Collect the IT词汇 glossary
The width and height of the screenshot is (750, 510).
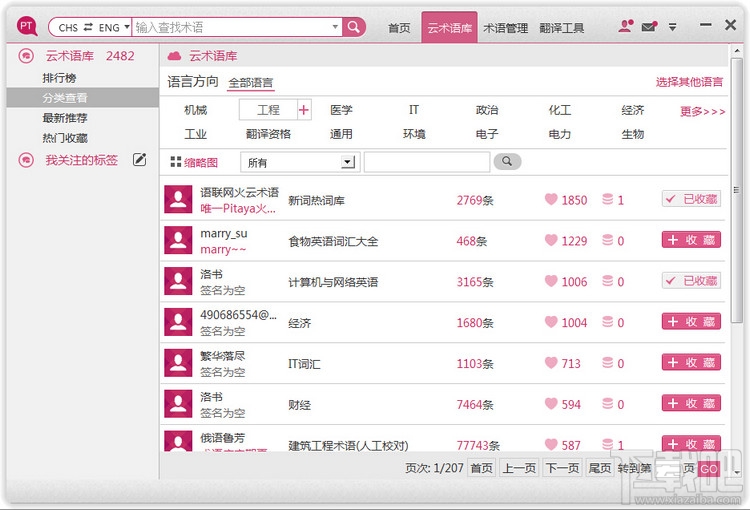pyautogui.click(x=691, y=363)
